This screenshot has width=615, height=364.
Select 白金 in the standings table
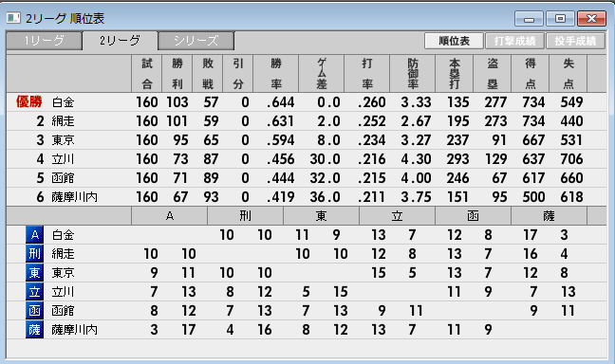[x=64, y=102]
